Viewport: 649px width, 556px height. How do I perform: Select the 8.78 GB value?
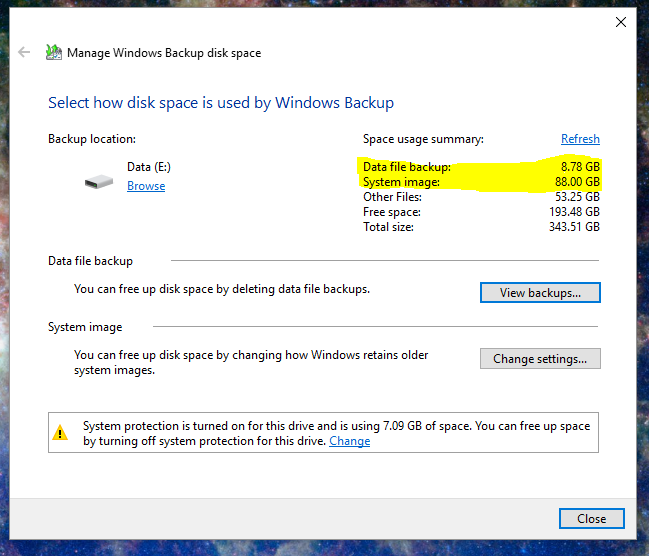click(x=580, y=166)
